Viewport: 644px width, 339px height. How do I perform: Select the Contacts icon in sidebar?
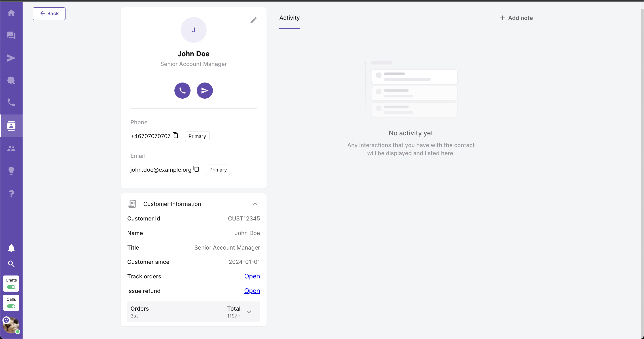pyautogui.click(x=11, y=125)
